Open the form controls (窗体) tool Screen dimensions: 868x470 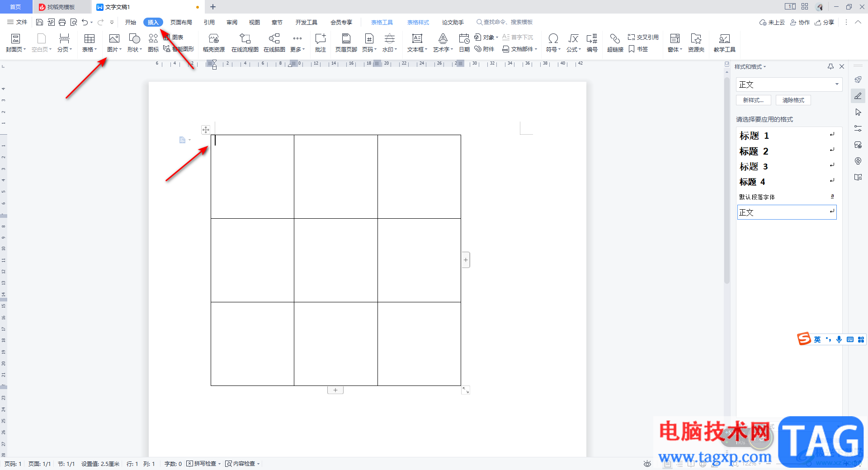coord(675,43)
